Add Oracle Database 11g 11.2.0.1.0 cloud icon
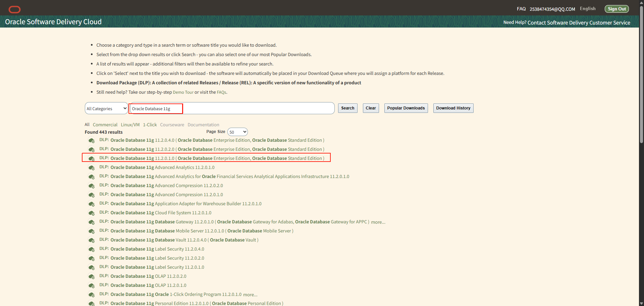The height and width of the screenshot is (306, 644). (x=91, y=159)
